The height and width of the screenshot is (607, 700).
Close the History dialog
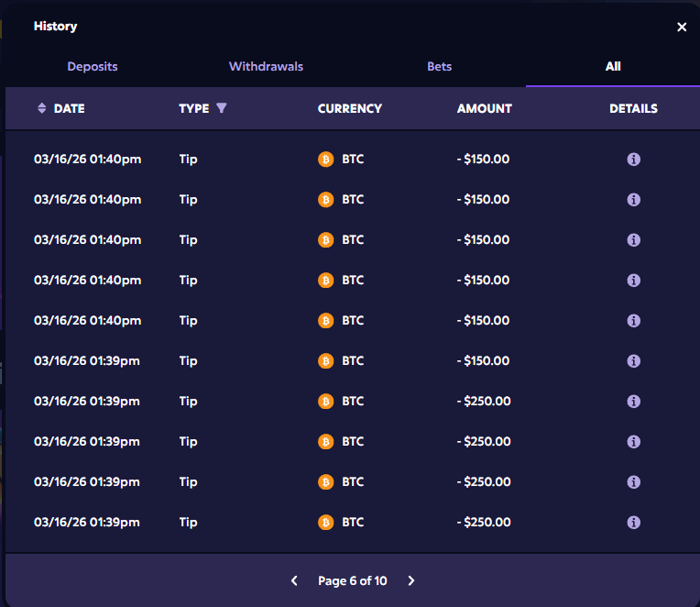(x=682, y=28)
